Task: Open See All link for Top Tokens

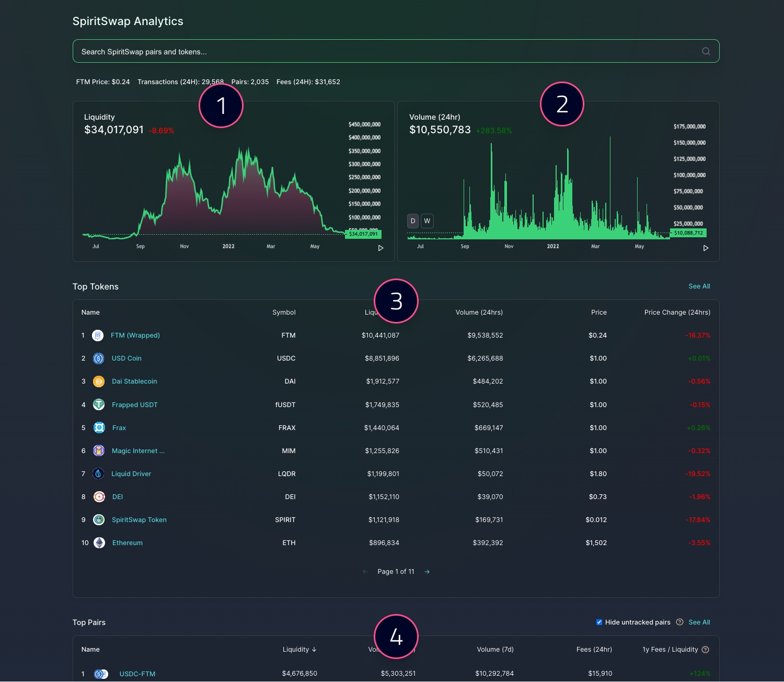Action: [699, 286]
